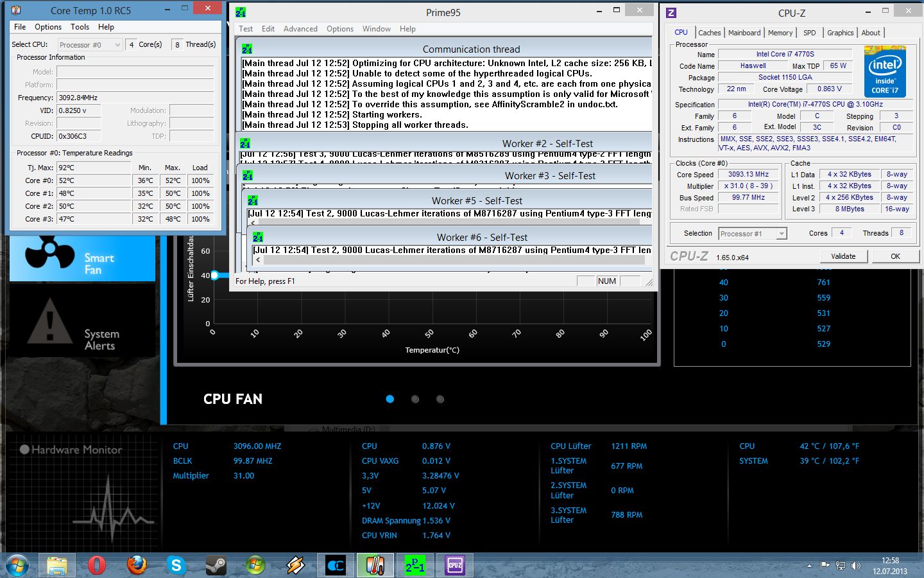Switch to the Mainboard tab in CPU-Z

point(744,33)
